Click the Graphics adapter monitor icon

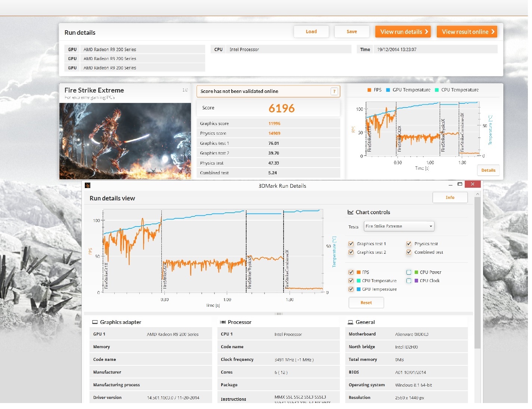pyautogui.click(x=95, y=322)
